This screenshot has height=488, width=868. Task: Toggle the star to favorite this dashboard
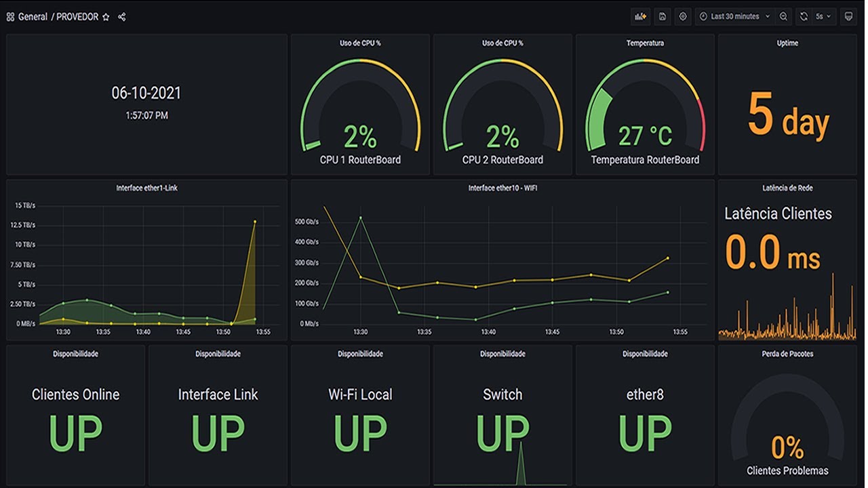point(106,17)
